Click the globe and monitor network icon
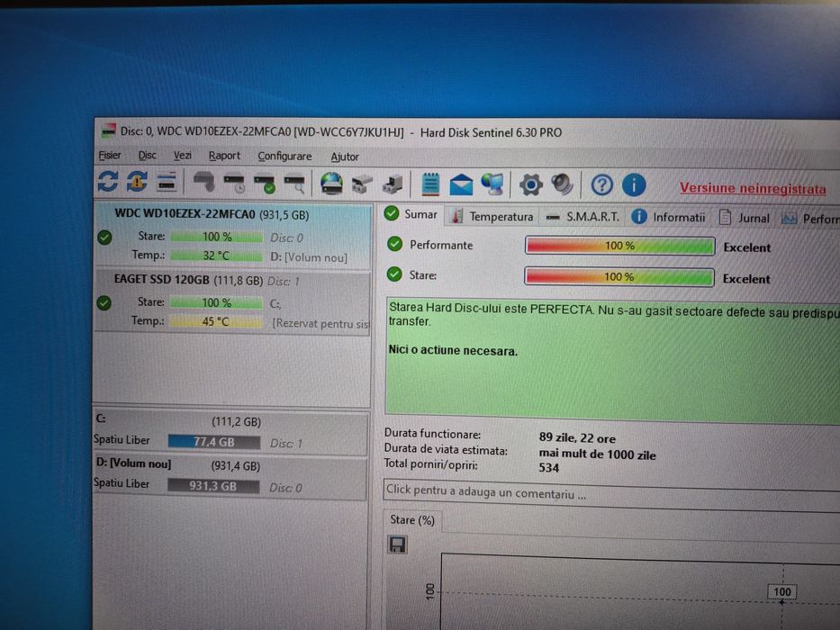The width and height of the screenshot is (840, 630). (x=492, y=184)
